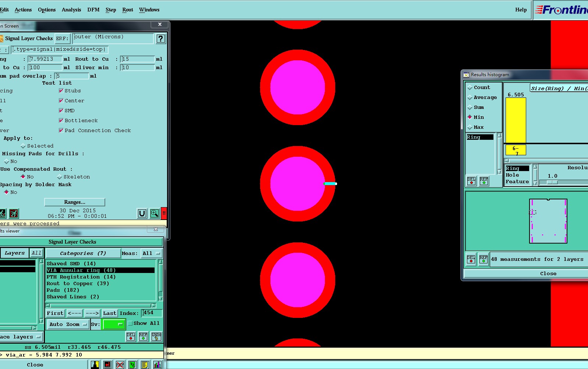Toggle the Center test checkbox

click(61, 100)
